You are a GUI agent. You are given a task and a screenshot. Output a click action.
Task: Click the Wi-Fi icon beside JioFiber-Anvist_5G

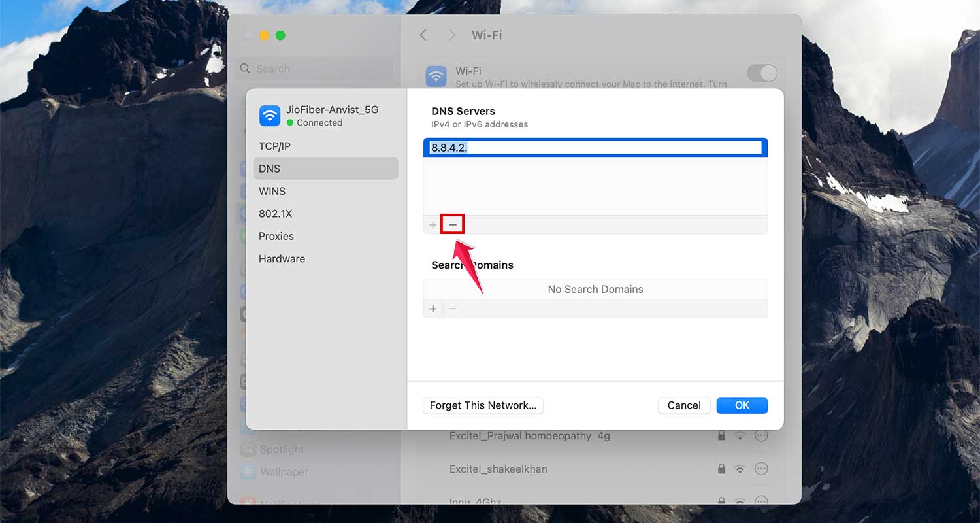(270, 115)
